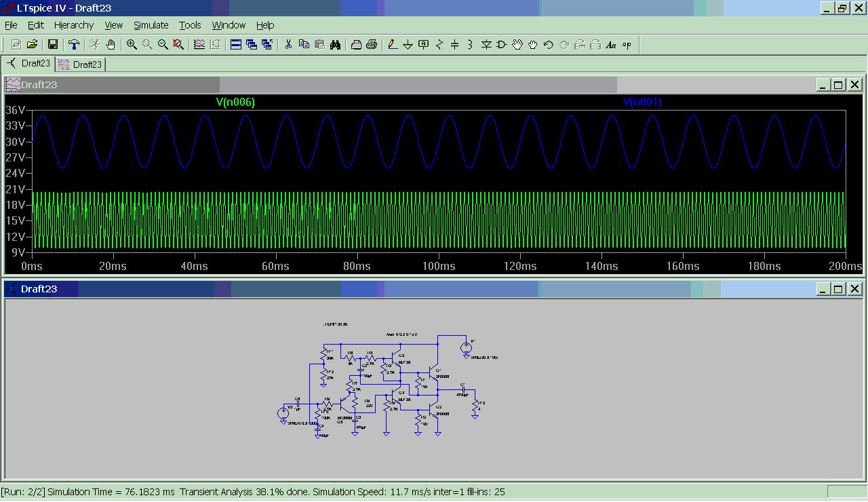Pick the Resistor component tool
The image size is (868, 502).
click(439, 45)
